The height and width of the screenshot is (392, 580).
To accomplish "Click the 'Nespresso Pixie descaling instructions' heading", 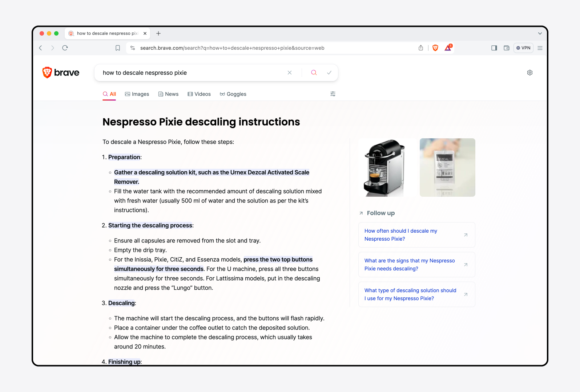I will click(x=201, y=122).
